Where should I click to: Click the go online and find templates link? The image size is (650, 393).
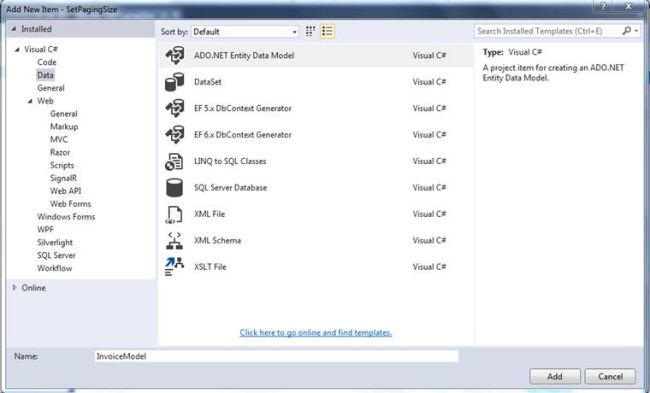(315, 332)
